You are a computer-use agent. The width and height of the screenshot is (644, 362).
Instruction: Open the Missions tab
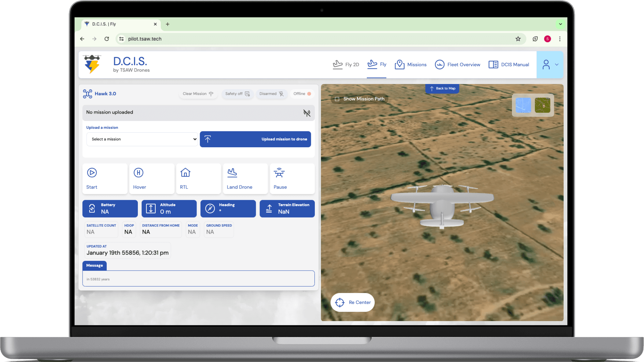(x=410, y=64)
